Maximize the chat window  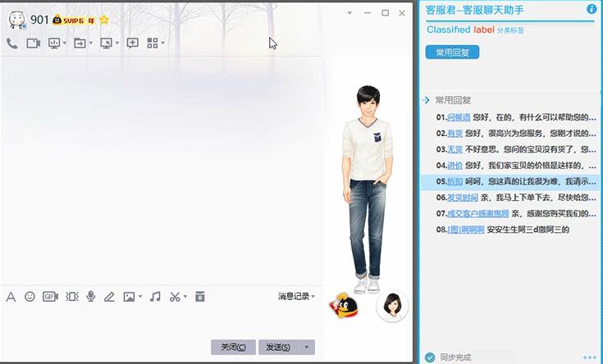click(385, 13)
